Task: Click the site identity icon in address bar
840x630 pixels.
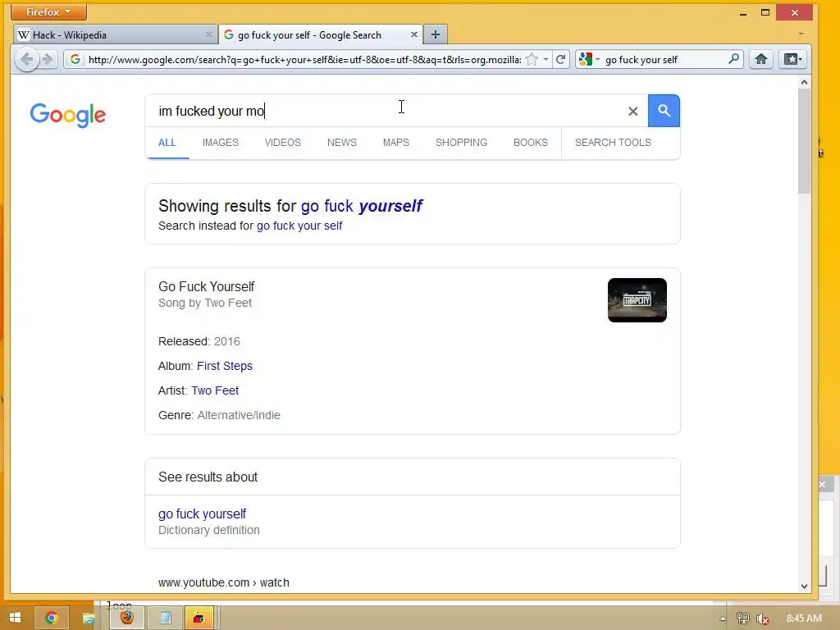Action: coord(75,59)
